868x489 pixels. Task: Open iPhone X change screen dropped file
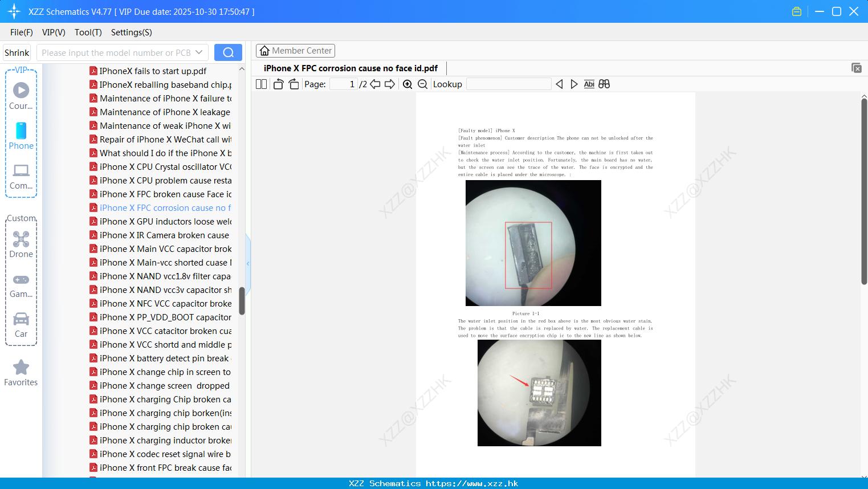click(164, 386)
